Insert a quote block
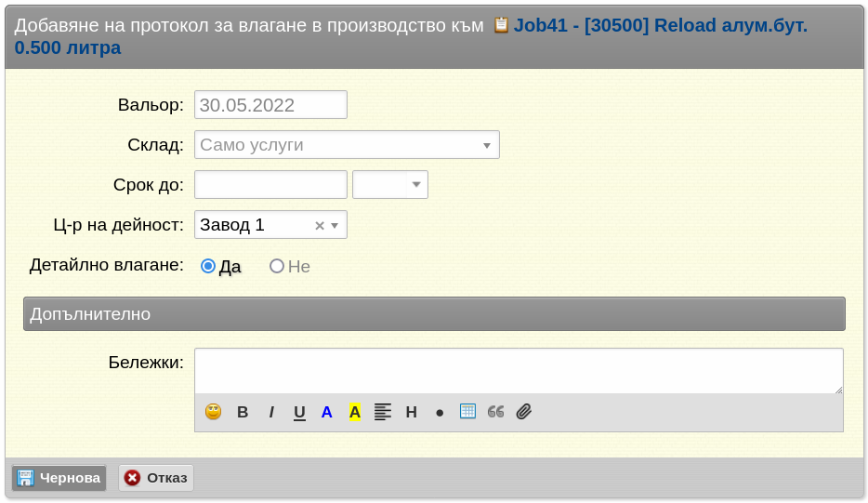 point(496,412)
